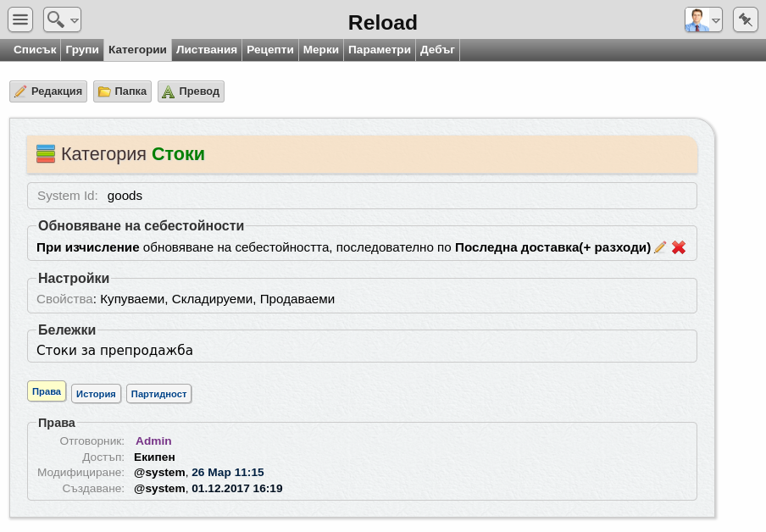Screen dimensions: 766x532
Task: Select the Параметри tab
Action: [x=380, y=50]
